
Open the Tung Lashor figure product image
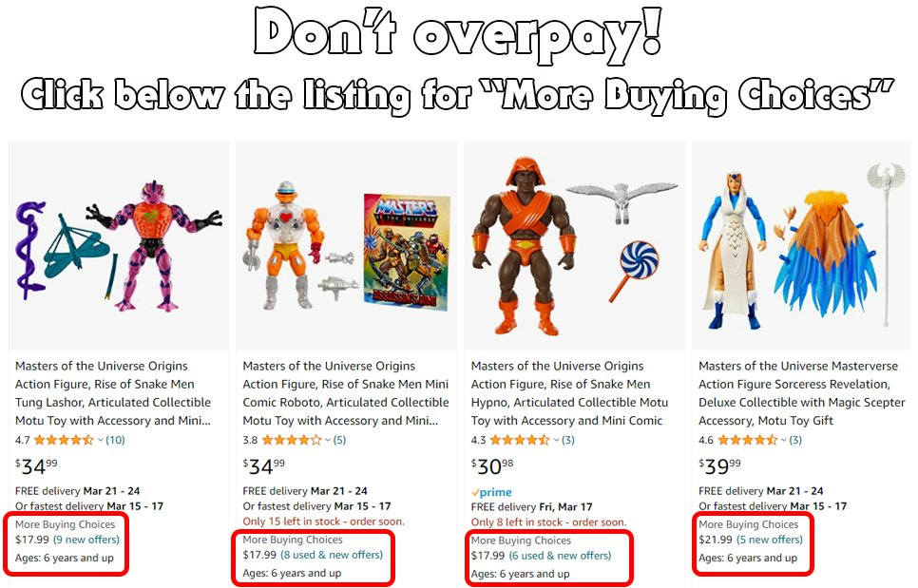coord(119,246)
